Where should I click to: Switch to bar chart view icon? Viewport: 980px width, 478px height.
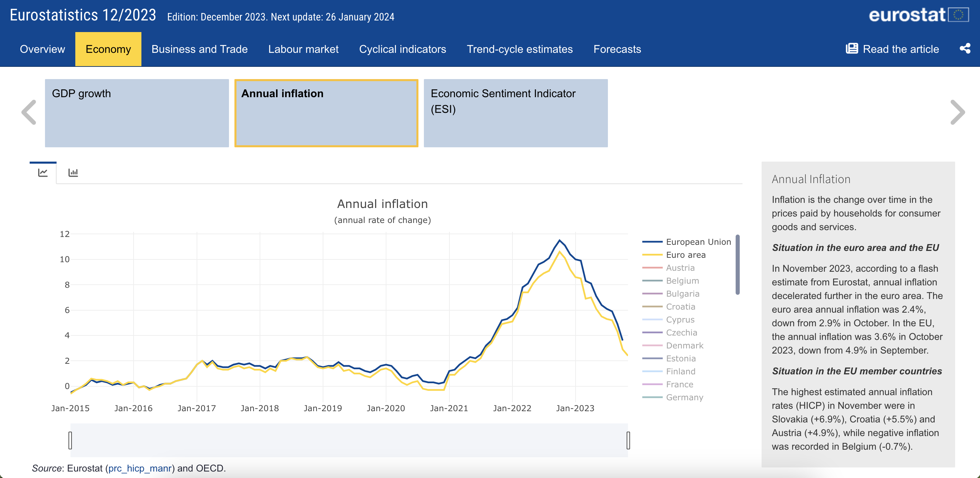tap(73, 173)
